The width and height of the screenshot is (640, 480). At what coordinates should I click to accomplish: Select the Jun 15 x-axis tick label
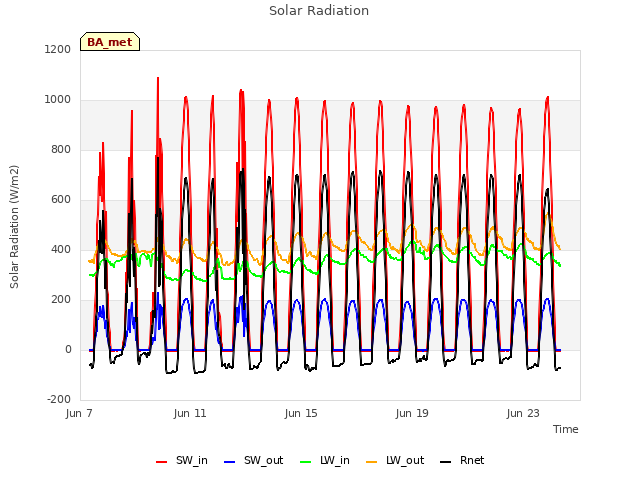(x=301, y=413)
